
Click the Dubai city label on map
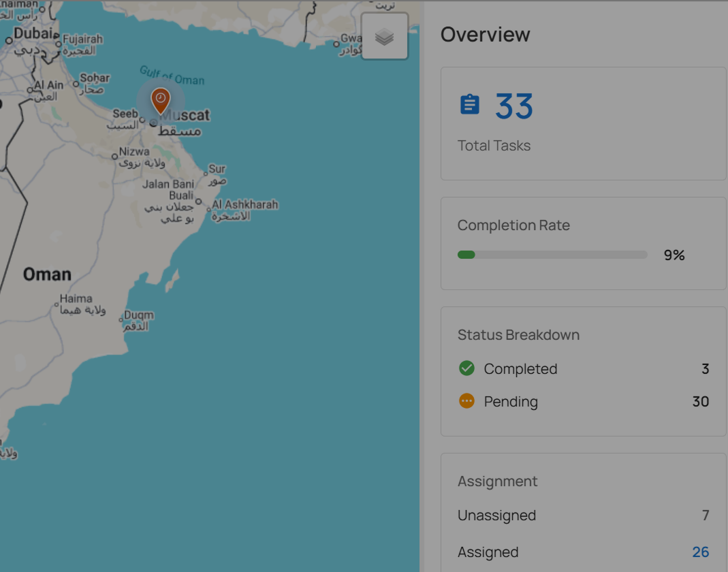coord(33,33)
